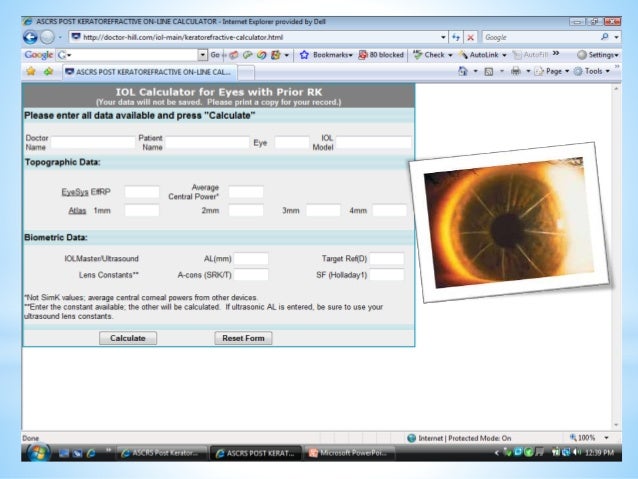Click the Calculate button
This screenshot has height=479, width=638.
[128, 338]
